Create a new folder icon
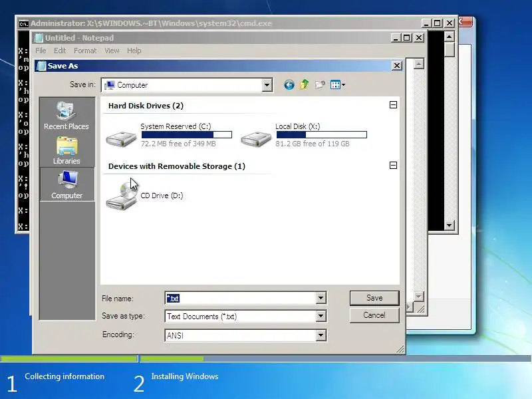Screen dimensions: 532x399 click(320, 85)
